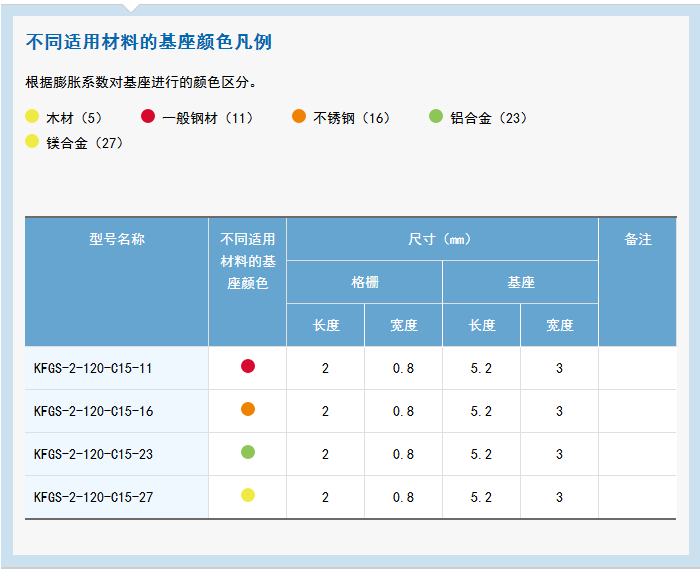
Task: Click the 长度 header under 格栅
Action: pos(326,325)
